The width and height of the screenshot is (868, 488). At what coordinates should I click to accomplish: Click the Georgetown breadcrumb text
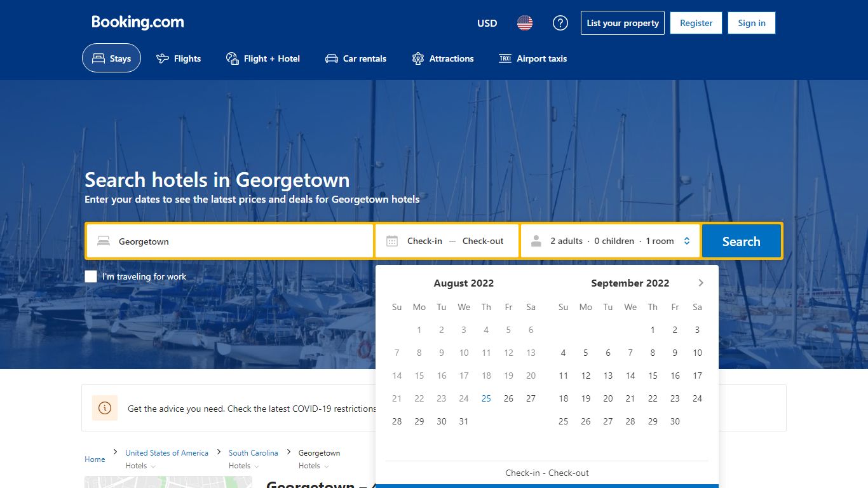tap(320, 453)
